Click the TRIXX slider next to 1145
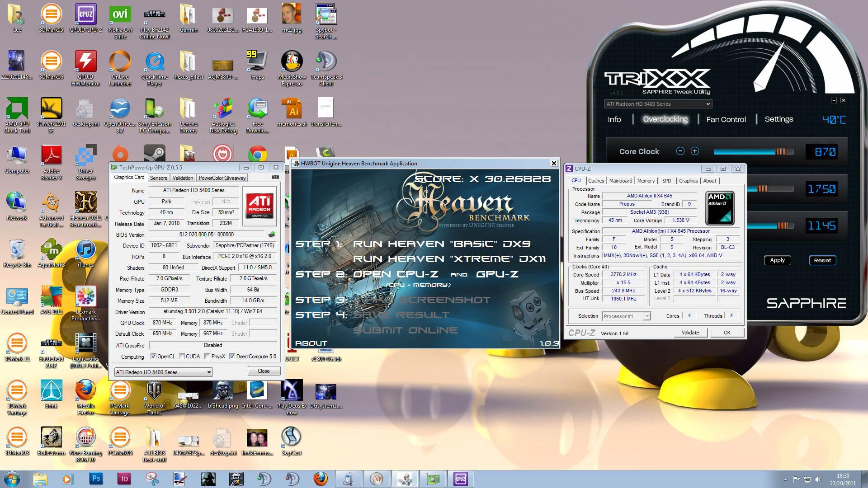Screen dimensions: 868x488 [770, 225]
